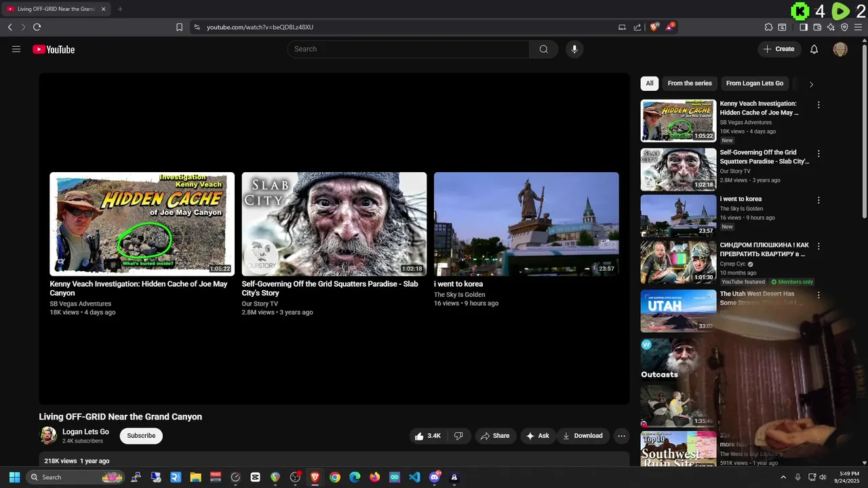
Task: Go back with browser back arrow
Action: 9,27
